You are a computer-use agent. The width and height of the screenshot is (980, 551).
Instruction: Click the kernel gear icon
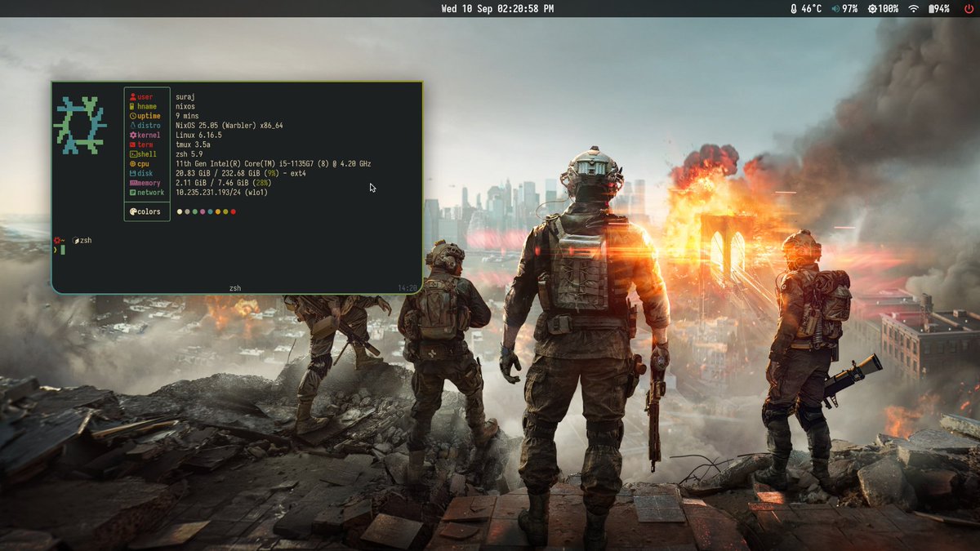[x=132, y=136]
